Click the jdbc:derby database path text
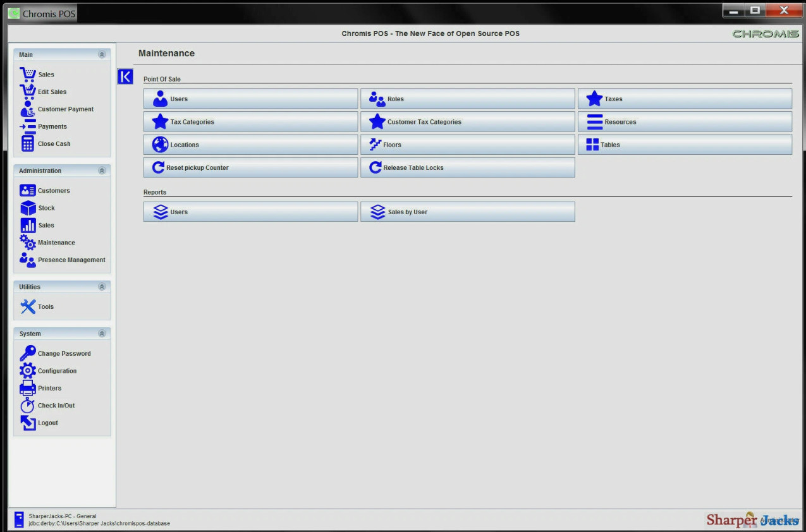806x532 pixels. (x=99, y=523)
